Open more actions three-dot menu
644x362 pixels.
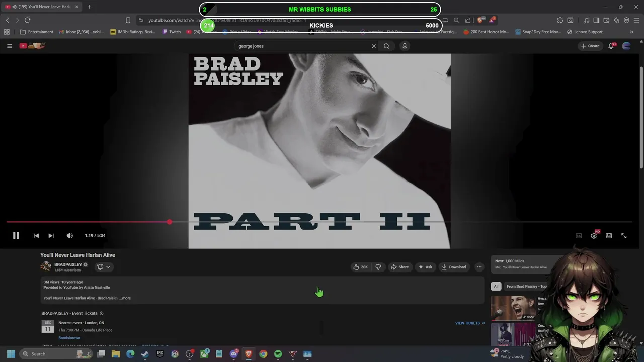(479, 267)
